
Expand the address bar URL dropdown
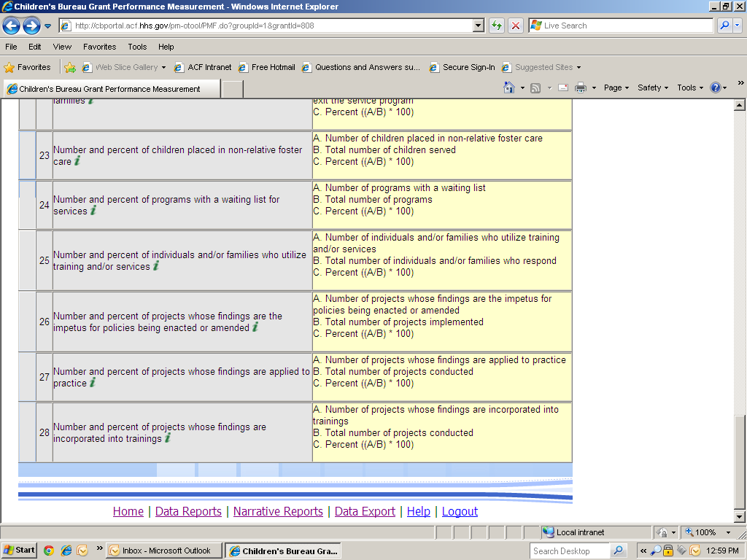479,26
